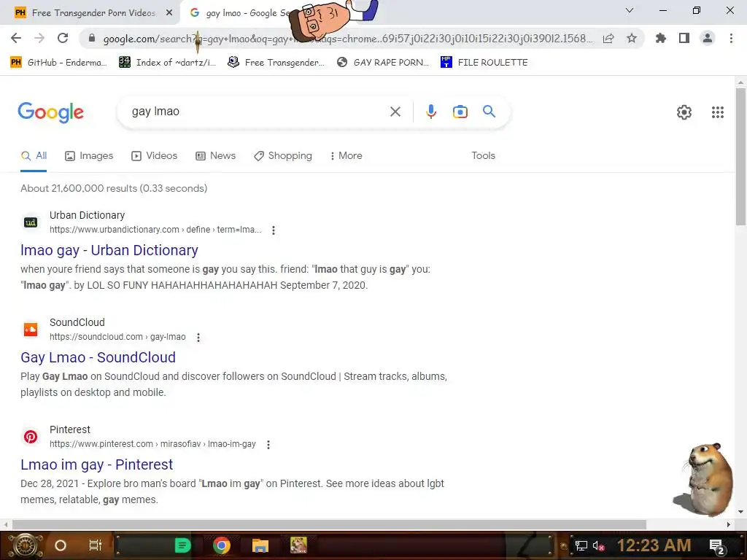Open 'FILE ROULETTE' bookmark
This screenshot has height=560, width=747.
pyautogui.click(x=484, y=63)
